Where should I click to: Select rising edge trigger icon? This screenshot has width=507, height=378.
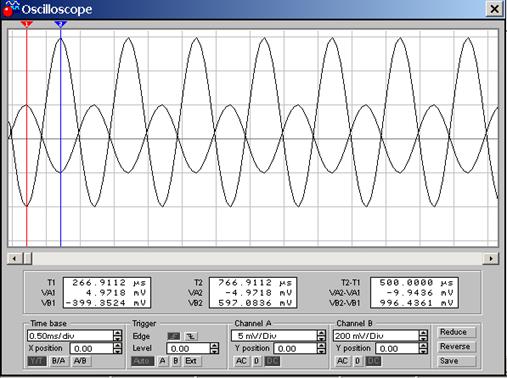pyautogui.click(x=174, y=336)
